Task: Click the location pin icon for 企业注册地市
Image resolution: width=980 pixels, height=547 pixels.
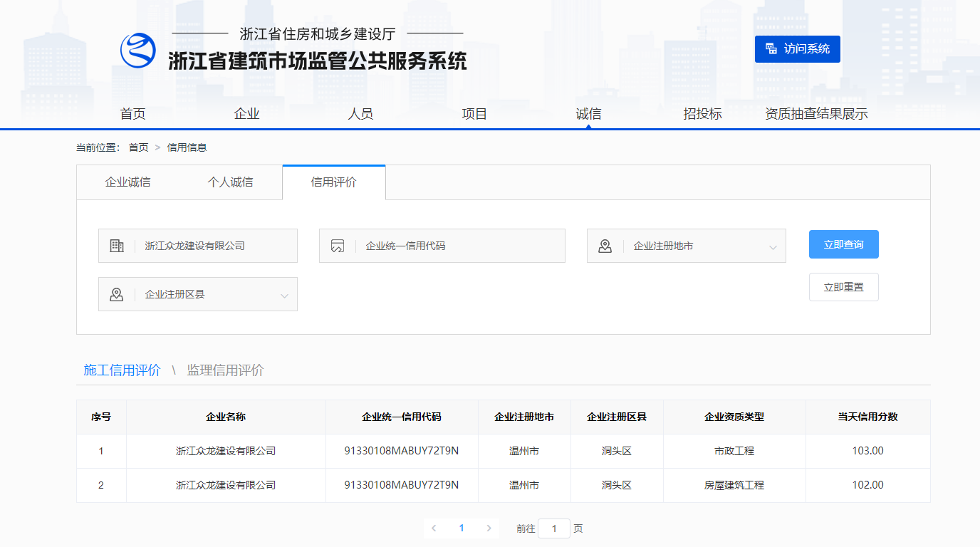Action: pyautogui.click(x=605, y=246)
